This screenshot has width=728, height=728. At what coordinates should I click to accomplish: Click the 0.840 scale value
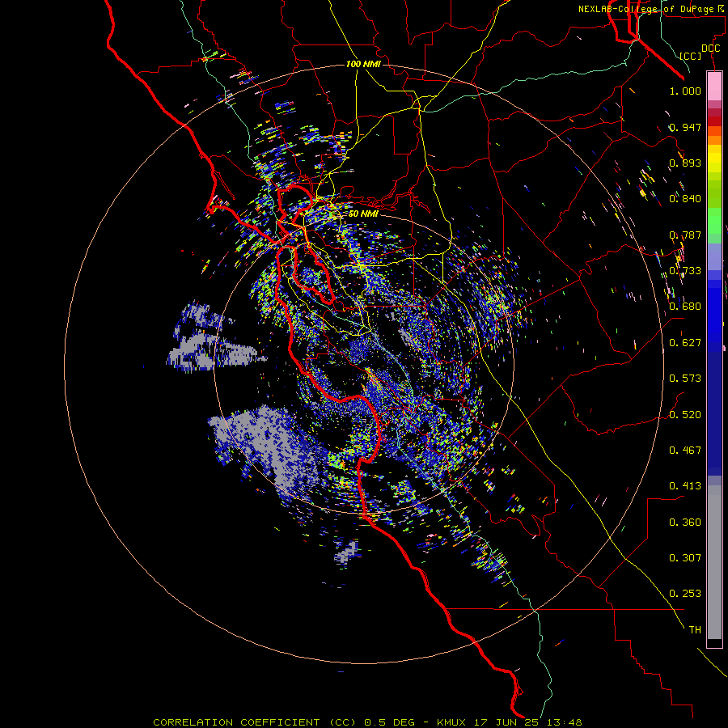pos(685,199)
